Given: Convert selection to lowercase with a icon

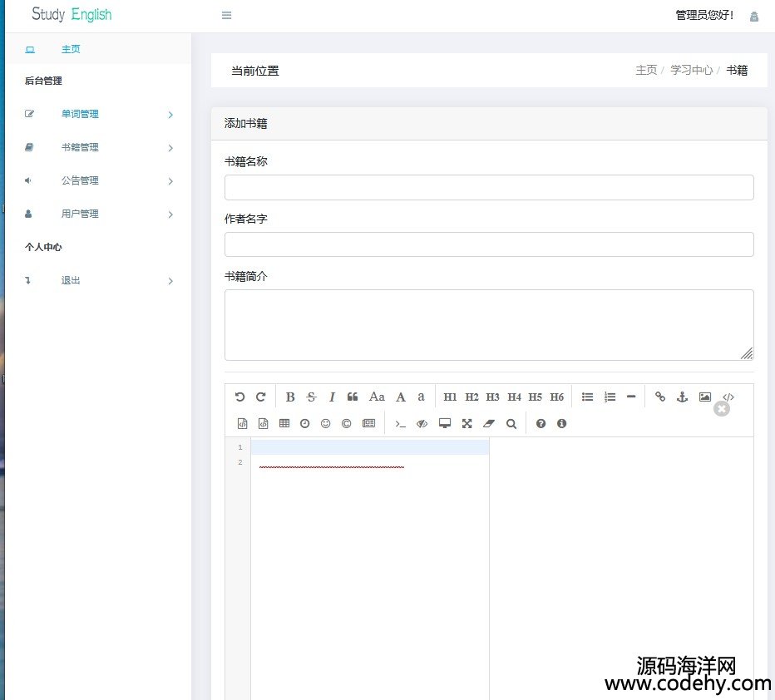Looking at the screenshot, I should (421, 397).
